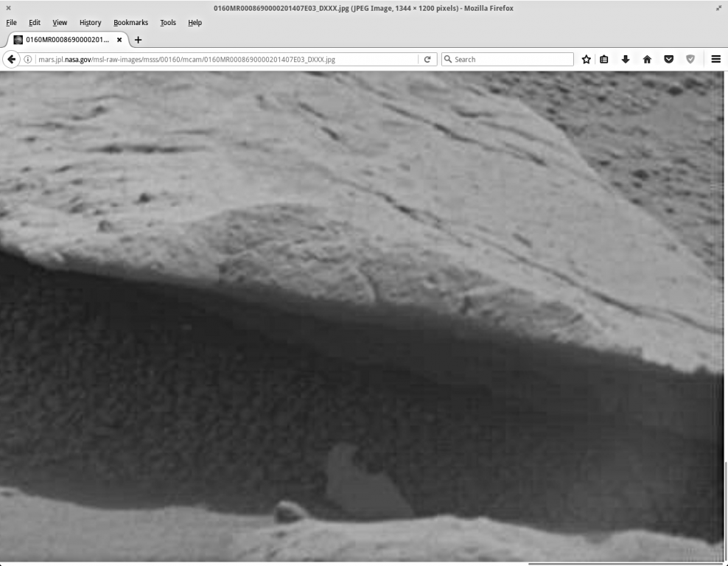Click the back navigation arrow button
Viewport: 728px width, 566px height.
(12, 59)
